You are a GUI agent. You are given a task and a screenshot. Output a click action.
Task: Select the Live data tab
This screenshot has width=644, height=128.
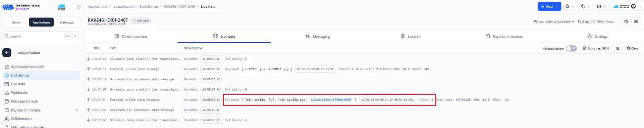pyautogui.click(x=224, y=36)
